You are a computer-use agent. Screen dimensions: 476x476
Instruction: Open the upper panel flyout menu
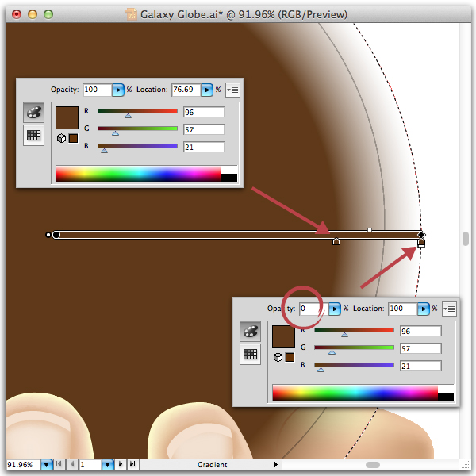(232, 90)
